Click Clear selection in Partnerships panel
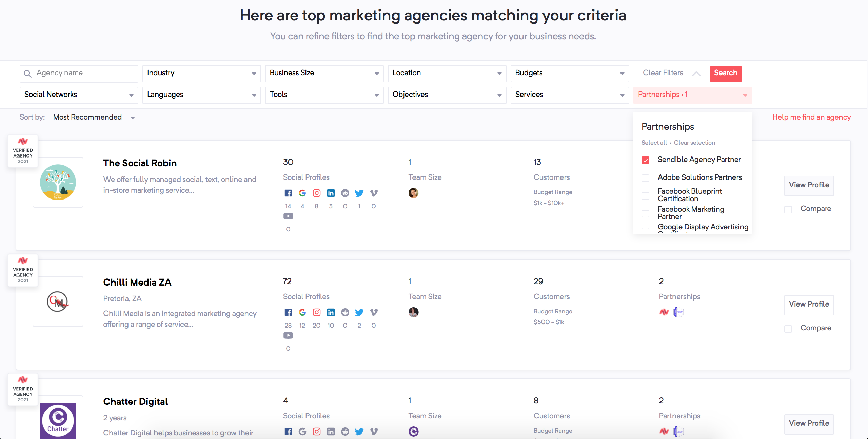This screenshot has width=868, height=439. [x=694, y=143]
